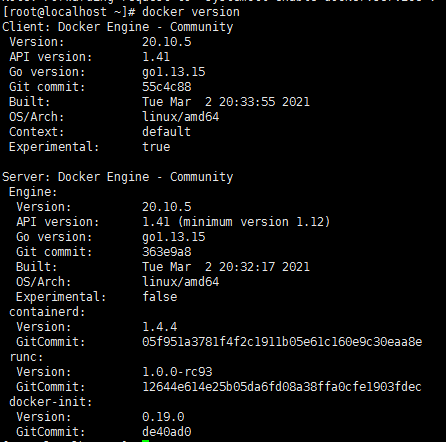This screenshot has height=442, width=446.
Task: Click the Client version value 20.10.5
Action: [167, 42]
